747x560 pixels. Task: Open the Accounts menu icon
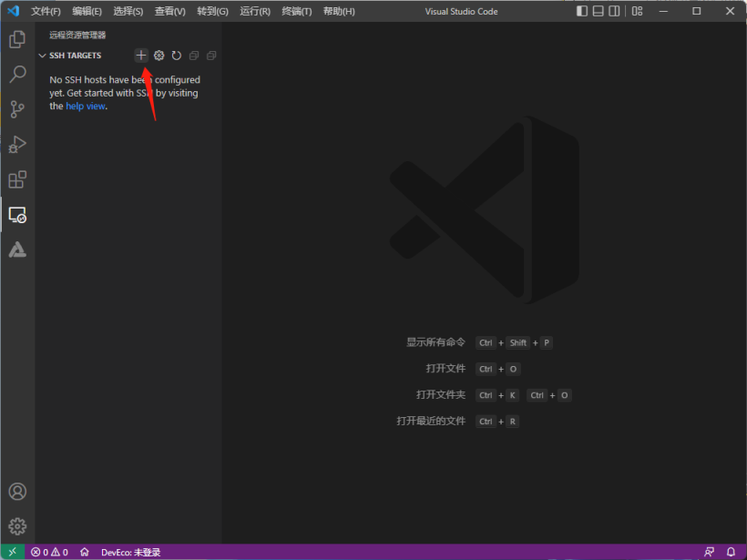pyautogui.click(x=17, y=492)
